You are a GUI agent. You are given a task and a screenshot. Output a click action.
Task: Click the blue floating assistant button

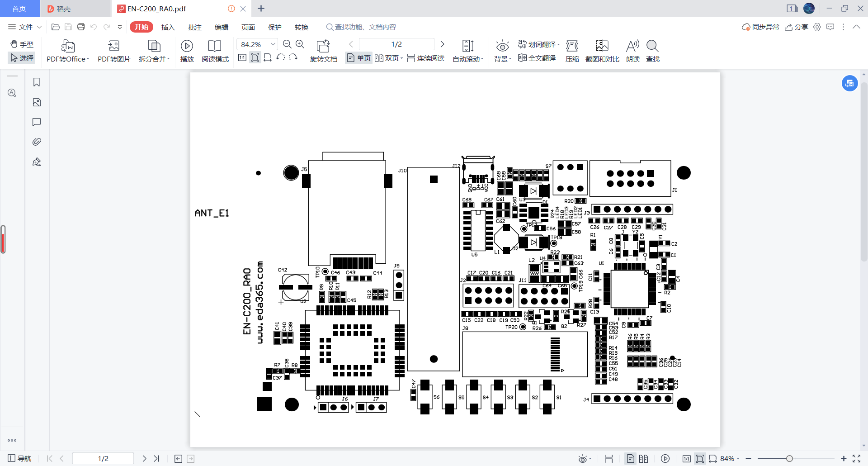coord(849,83)
